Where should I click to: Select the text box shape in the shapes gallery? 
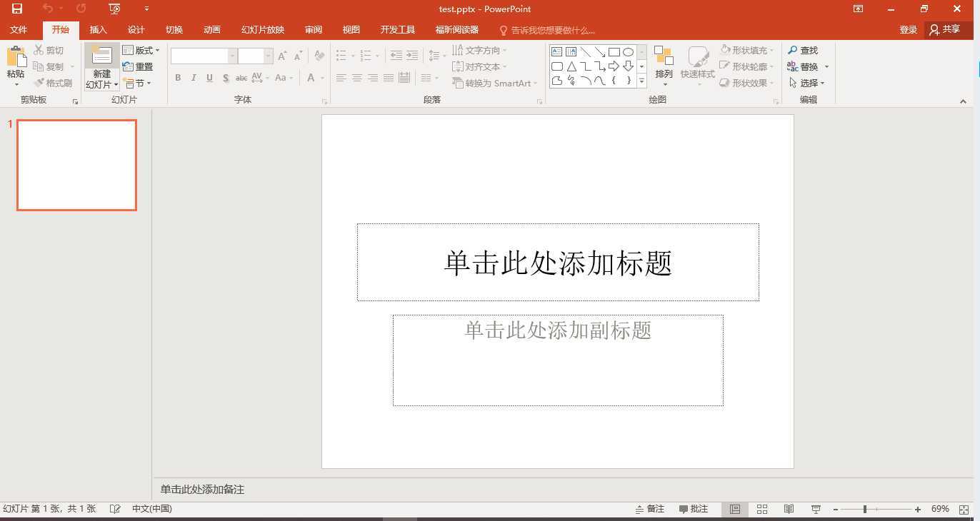(556, 52)
